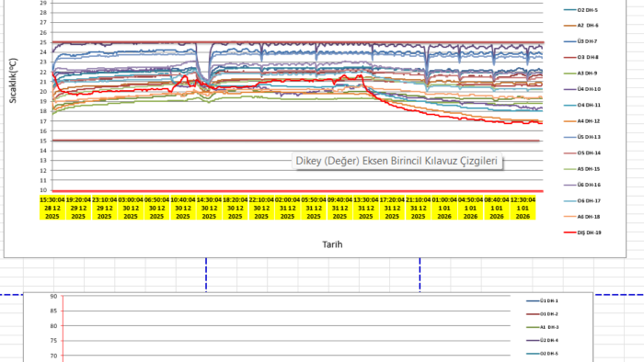Click the 05:50:04 31 12 2025 date label
644x362 pixels.
(314, 208)
